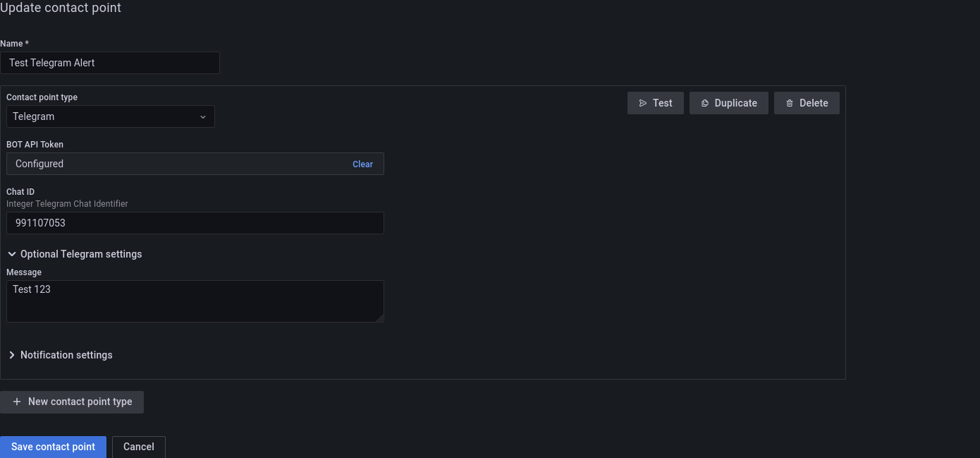Screen dimensions: 980x458
Task: Click the Chat ID label
Action: tap(20, 192)
